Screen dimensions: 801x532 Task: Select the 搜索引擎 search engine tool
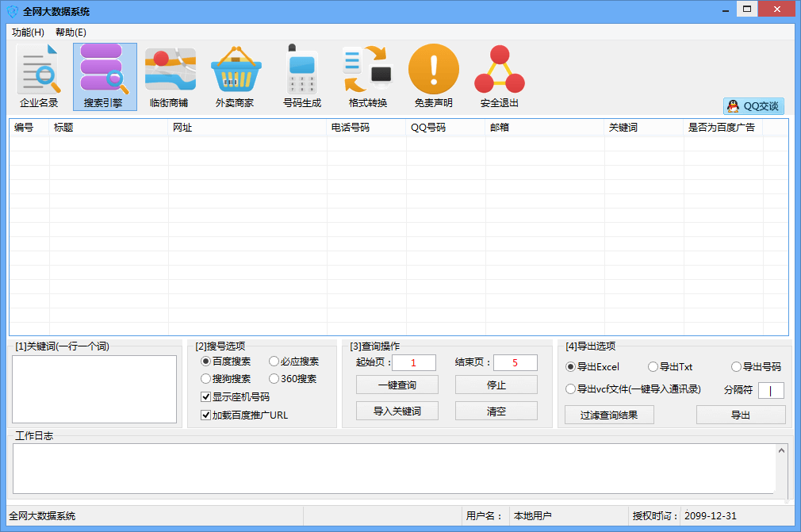[x=105, y=77]
